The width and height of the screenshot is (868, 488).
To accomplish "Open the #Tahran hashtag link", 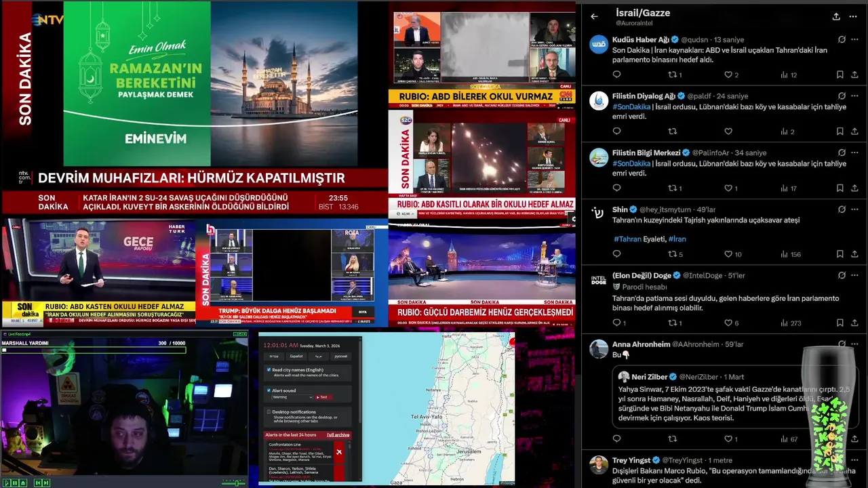I will (x=627, y=239).
